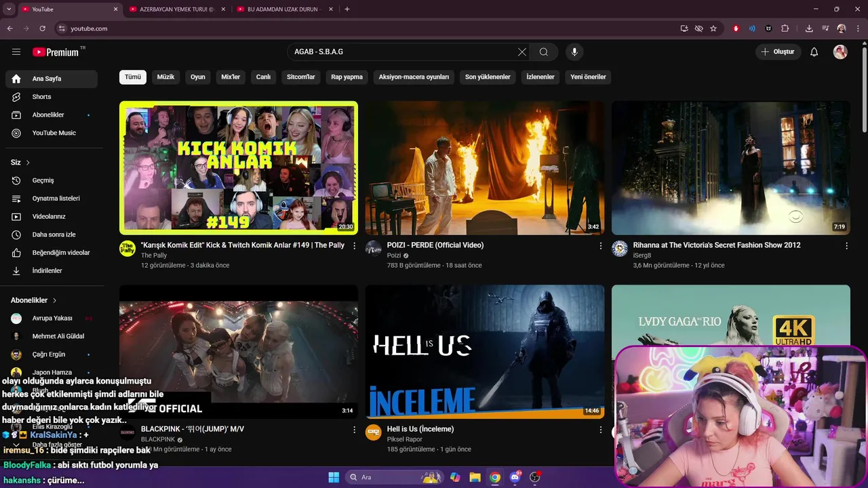
Task: Click the Oluştur create button
Action: coord(778,52)
